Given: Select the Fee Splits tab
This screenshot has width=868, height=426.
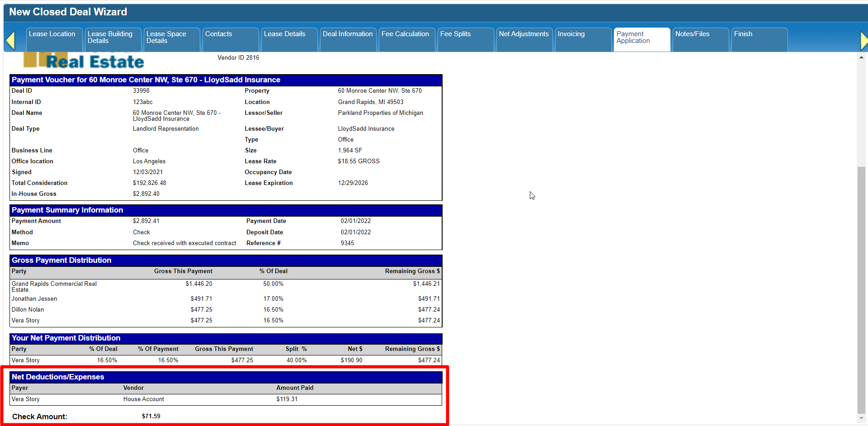Looking at the screenshot, I should click(465, 39).
